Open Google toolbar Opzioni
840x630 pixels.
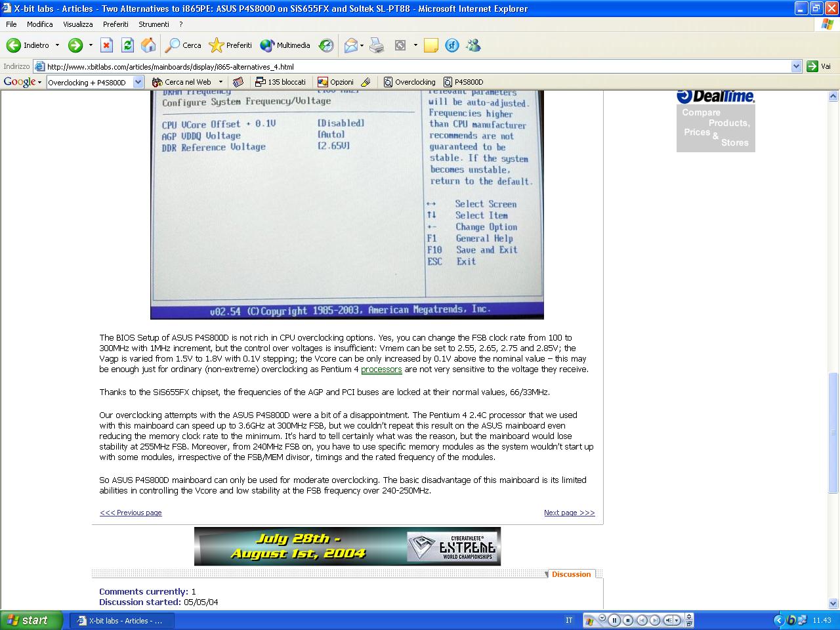(x=335, y=82)
